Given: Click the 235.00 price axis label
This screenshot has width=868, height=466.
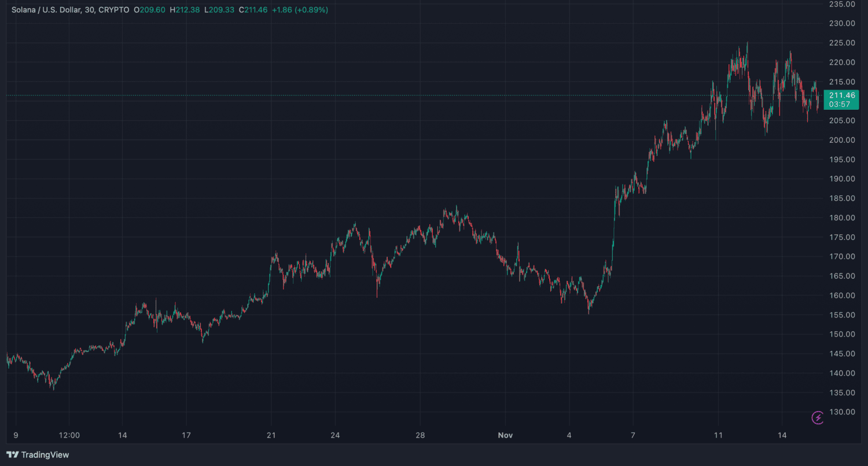Looking at the screenshot, I should (842, 4).
